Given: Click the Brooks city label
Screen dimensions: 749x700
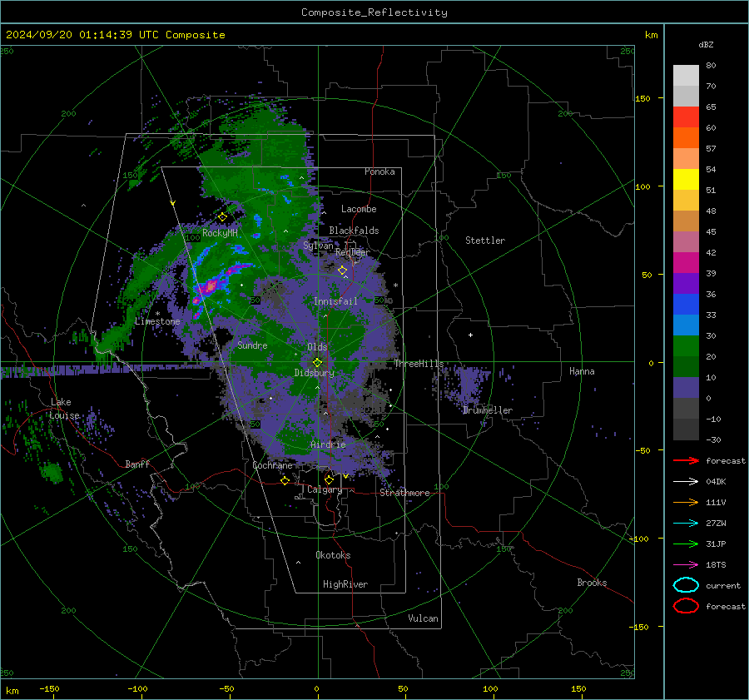Looking at the screenshot, I should pyautogui.click(x=592, y=583).
